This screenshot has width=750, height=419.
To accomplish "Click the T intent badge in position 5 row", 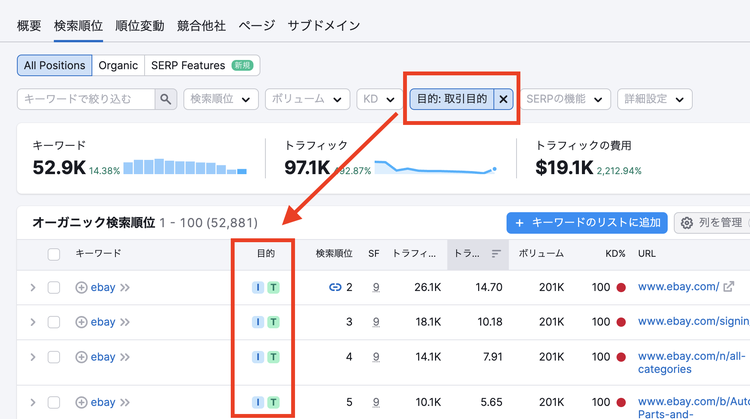I will pos(273,402).
